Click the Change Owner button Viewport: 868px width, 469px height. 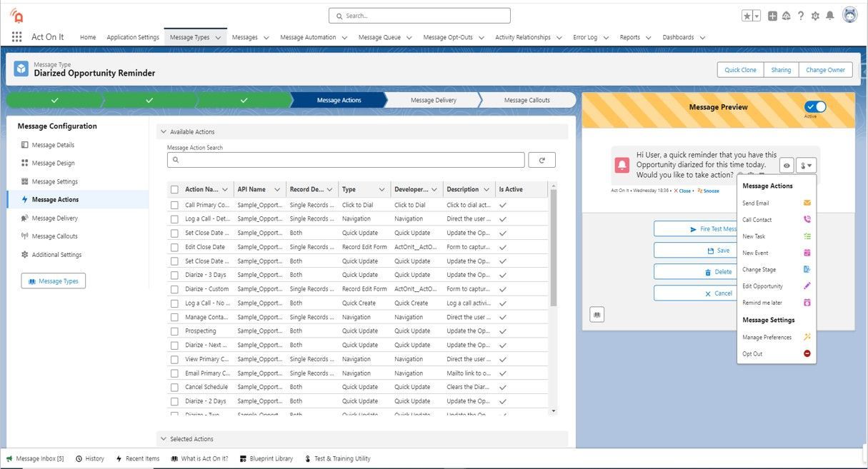(x=825, y=70)
